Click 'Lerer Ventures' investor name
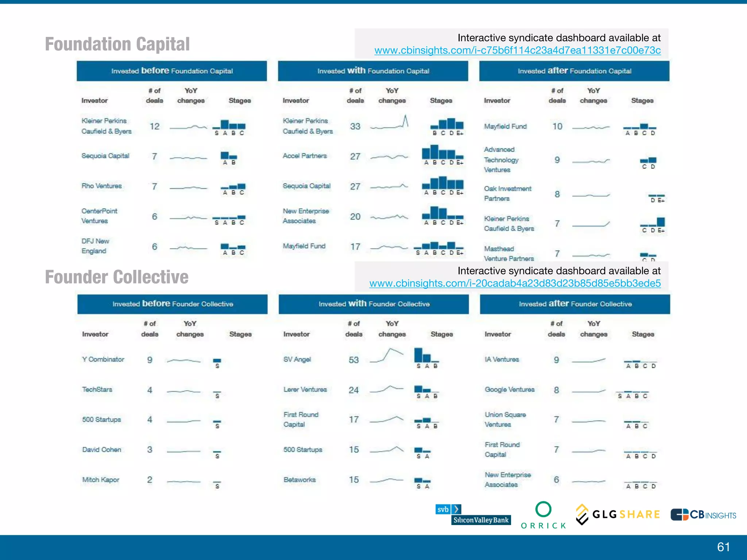This screenshot has height=560, width=747. (x=305, y=389)
